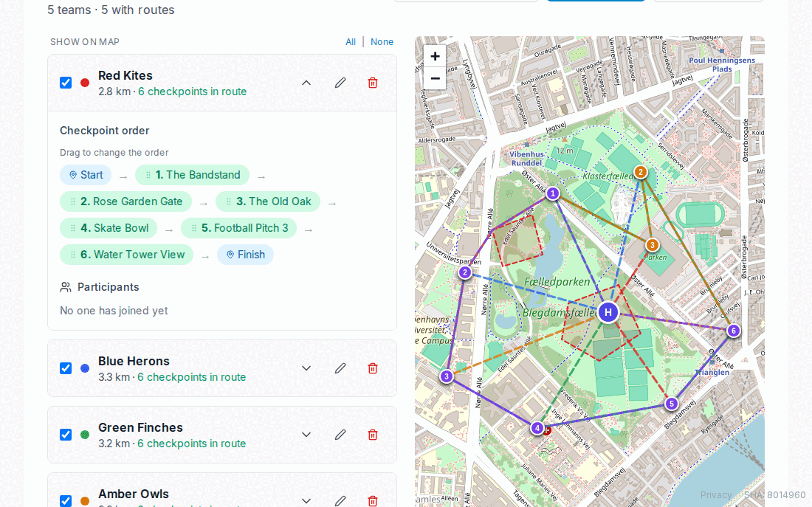Viewport: 812px width, 507px height.
Task: Zoom out on the map
Action: [x=435, y=78]
